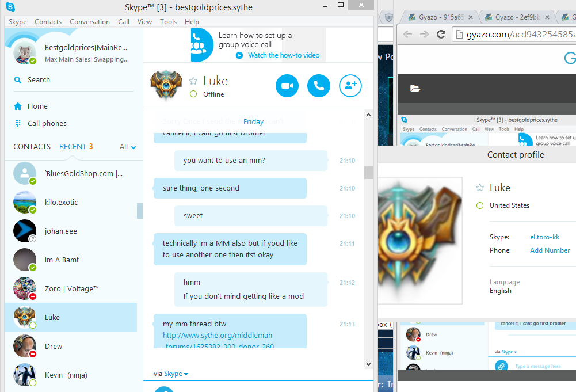Click the folder icon in Gyazo's dark bar
Image resolution: width=576 pixels, height=392 pixels.
[x=415, y=89]
